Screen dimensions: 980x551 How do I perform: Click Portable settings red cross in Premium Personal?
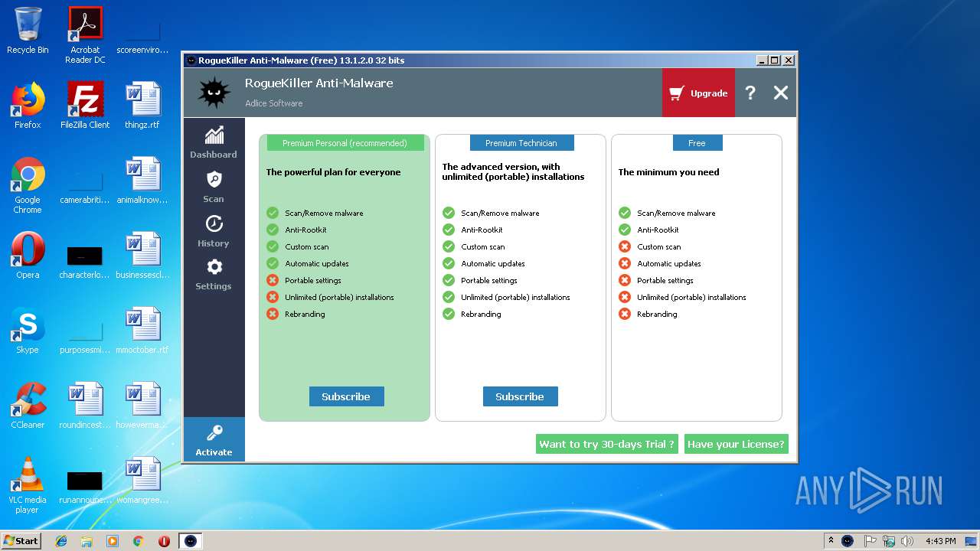click(273, 280)
